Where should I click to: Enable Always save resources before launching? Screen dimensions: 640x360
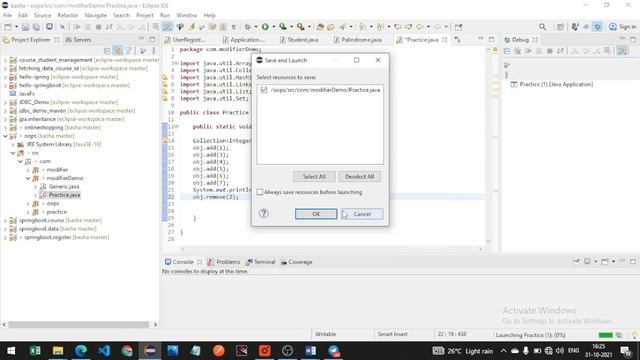click(x=260, y=192)
